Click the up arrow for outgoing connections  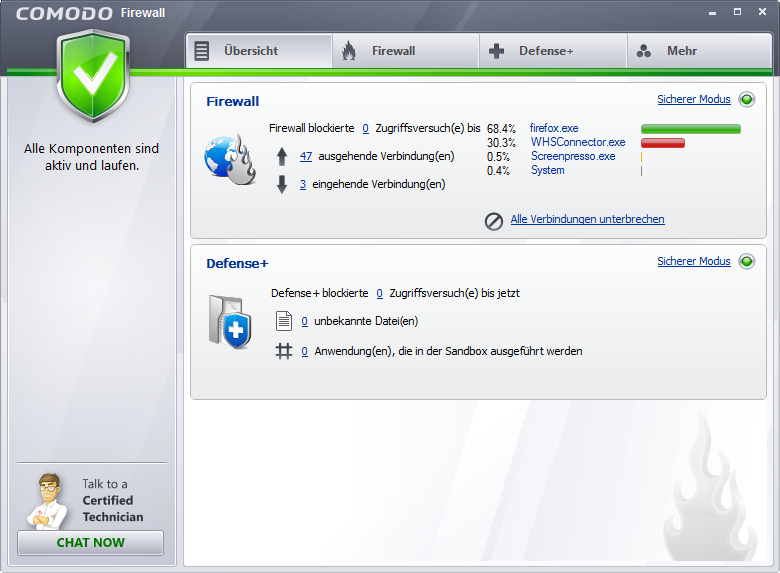(282, 157)
